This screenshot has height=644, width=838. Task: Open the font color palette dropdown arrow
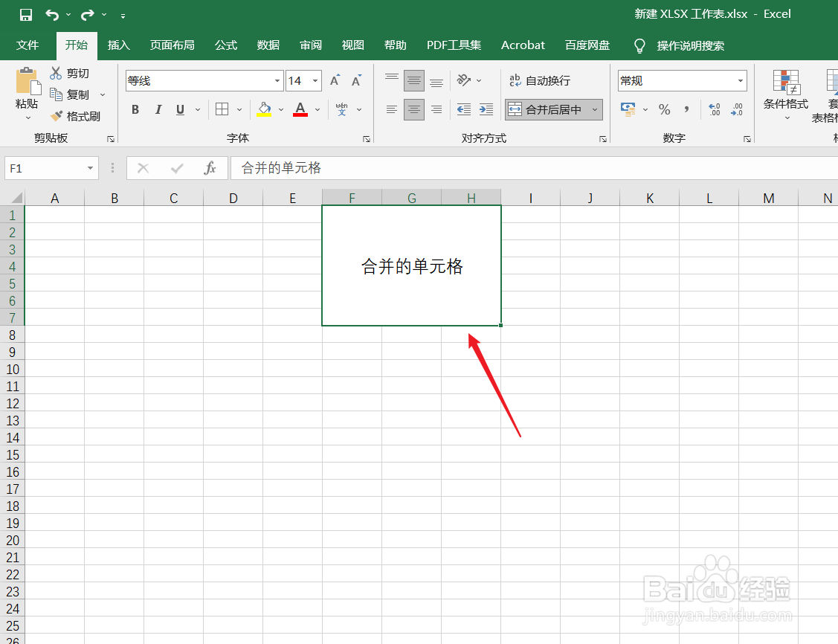click(318, 109)
